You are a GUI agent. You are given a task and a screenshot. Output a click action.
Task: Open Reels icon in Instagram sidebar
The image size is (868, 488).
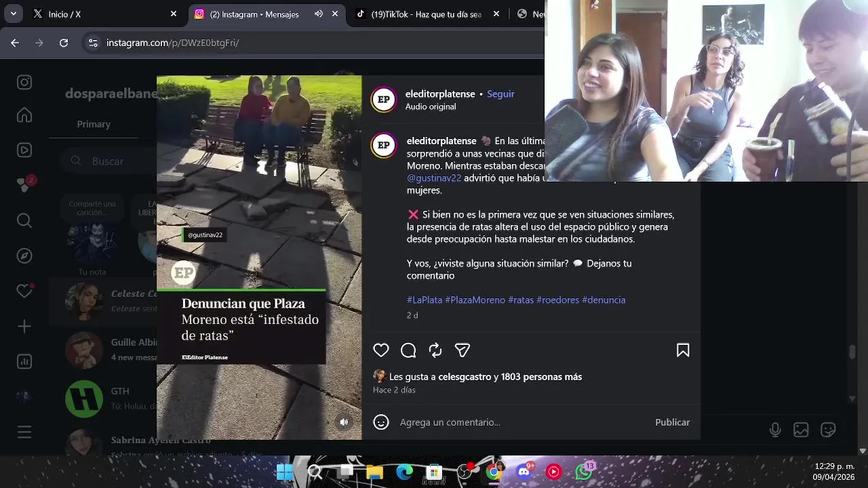(24, 150)
